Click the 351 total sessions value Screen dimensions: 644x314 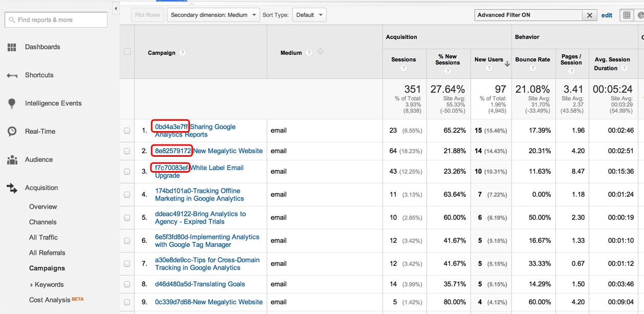click(412, 90)
